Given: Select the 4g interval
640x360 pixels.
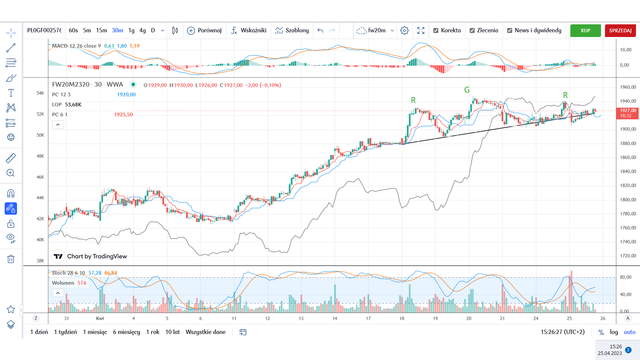Looking at the screenshot, I should point(142,31).
